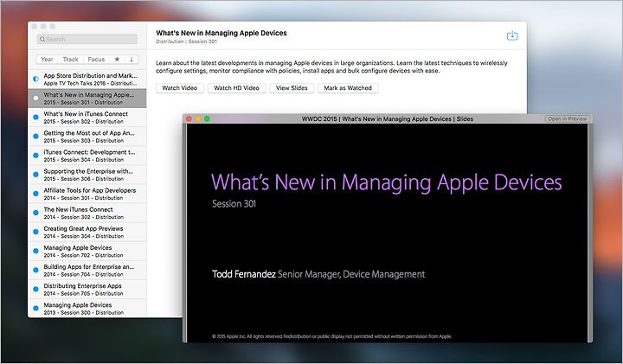
Task: Click the blue dot beside The New iTunes Connect
Action: click(35, 213)
